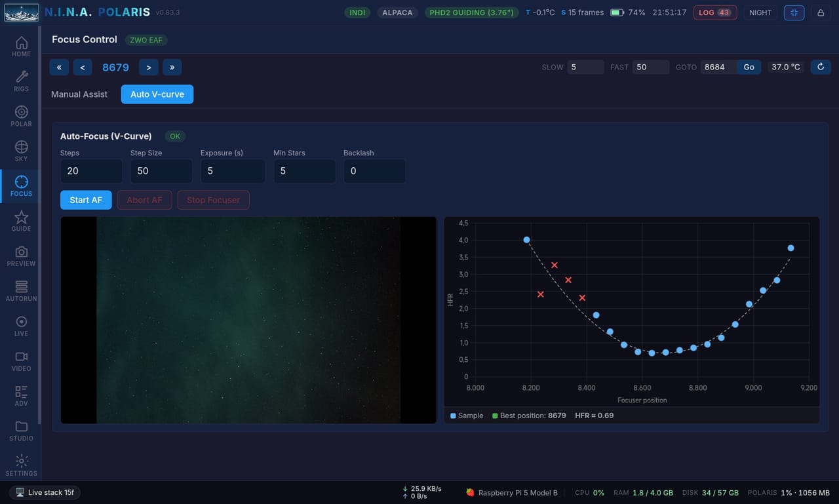Click the 37.0 °C focuser temperature
Image resolution: width=839 pixels, height=504 pixels.
coord(786,67)
